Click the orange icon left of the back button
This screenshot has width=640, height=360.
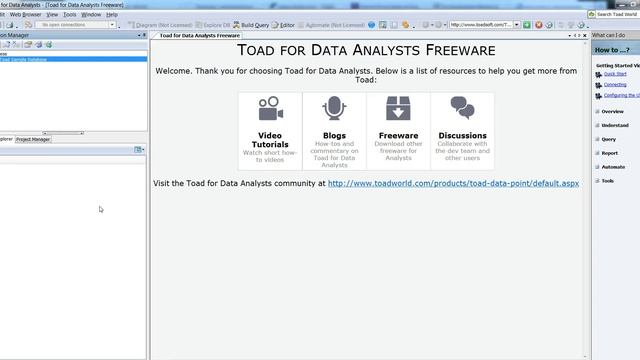click(x=405, y=25)
